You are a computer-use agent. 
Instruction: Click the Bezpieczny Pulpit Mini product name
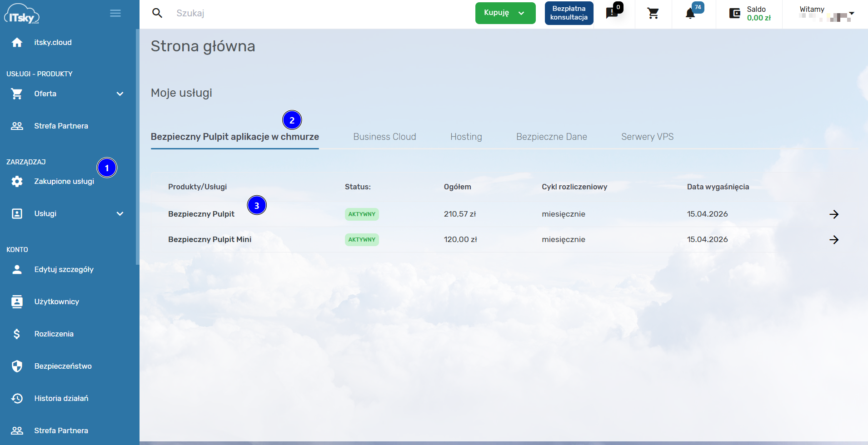pos(210,239)
